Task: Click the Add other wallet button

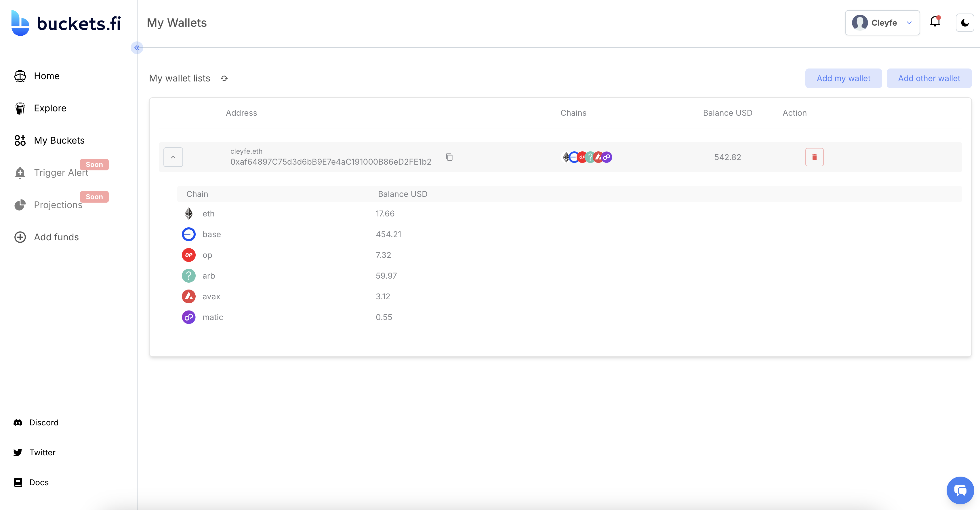Action: point(929,78)
